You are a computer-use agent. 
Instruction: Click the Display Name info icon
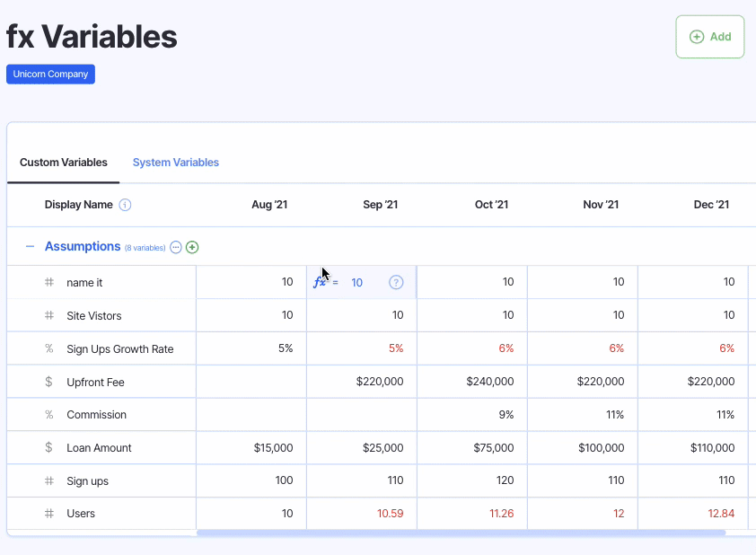pyautogui.click(x=126, y=205)
